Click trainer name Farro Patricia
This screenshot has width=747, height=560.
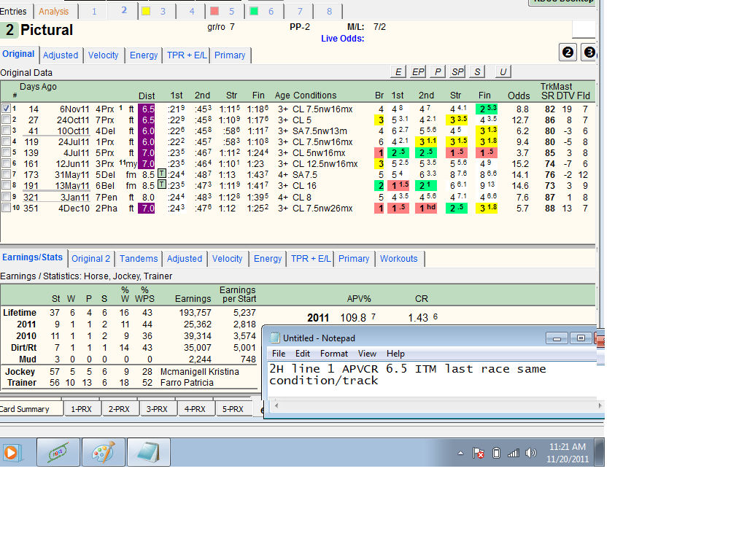point(187,382)
